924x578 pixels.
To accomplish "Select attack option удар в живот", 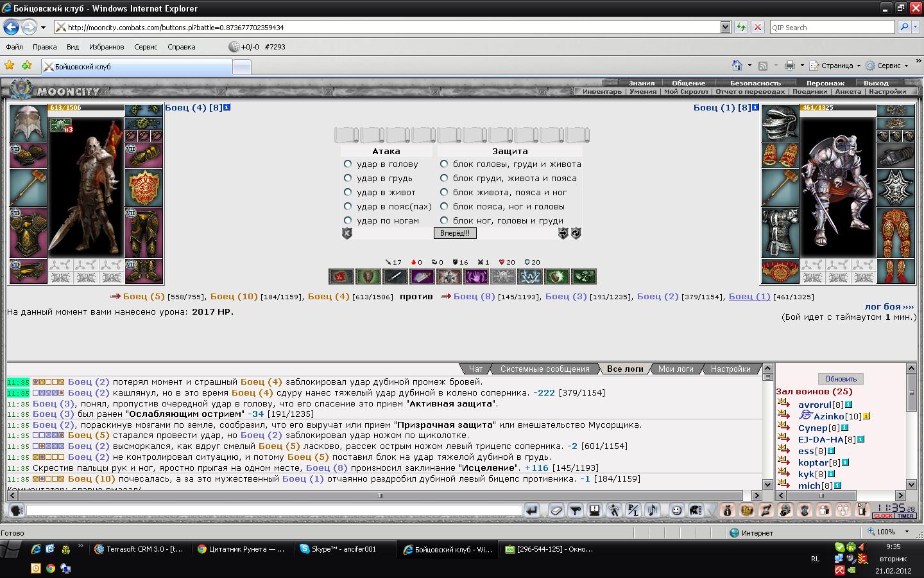I will [x=348, y=192].
